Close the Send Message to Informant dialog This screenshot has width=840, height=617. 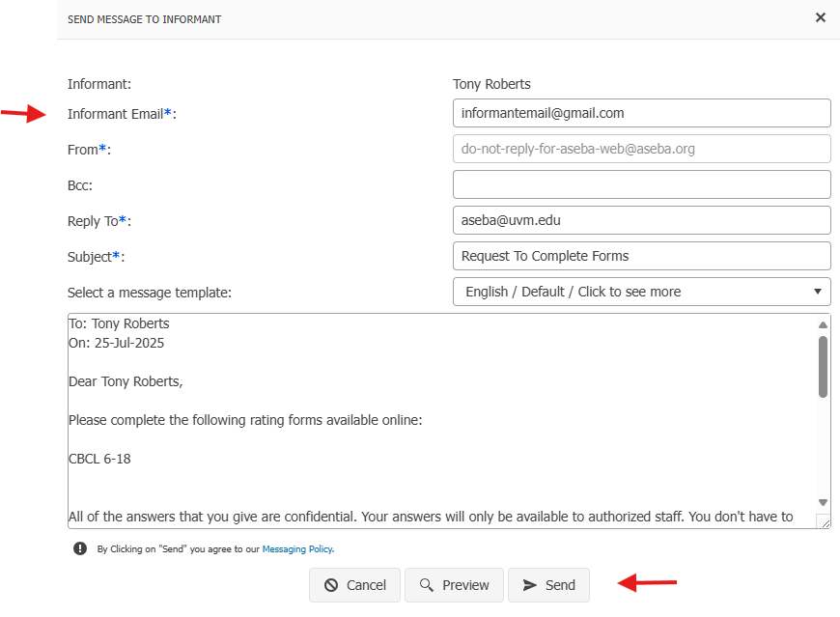click(x=820, y=17)
